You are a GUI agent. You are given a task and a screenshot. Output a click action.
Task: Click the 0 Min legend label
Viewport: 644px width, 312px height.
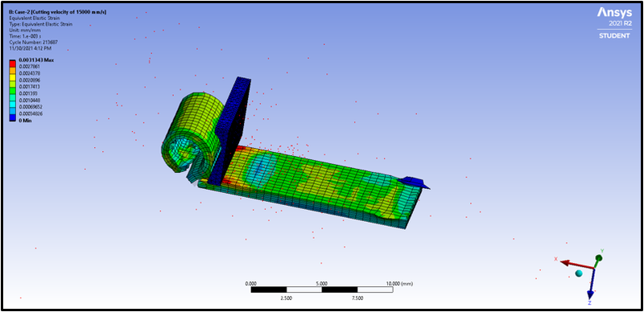click(25, 121)
